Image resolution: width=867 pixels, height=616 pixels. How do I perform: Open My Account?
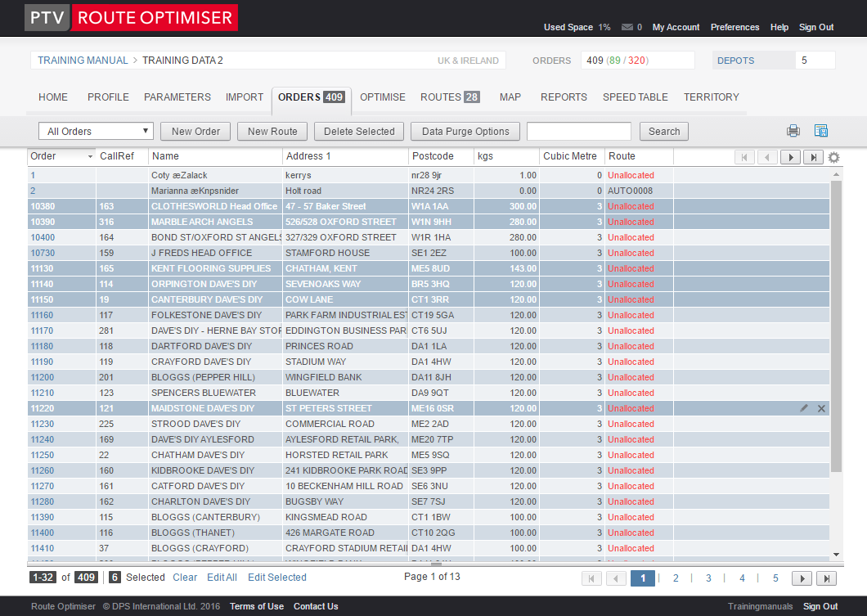[676, 27]
